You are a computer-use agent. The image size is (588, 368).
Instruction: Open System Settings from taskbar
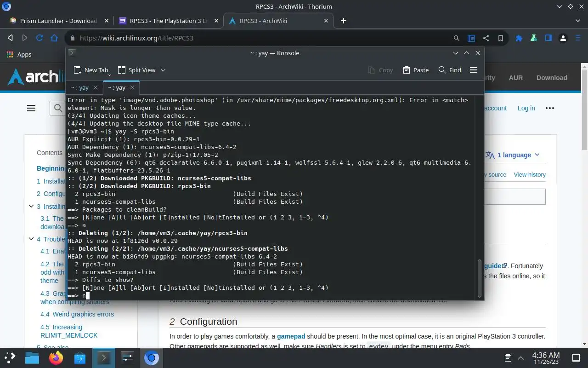pyautogui.click(x=128, y=357)
